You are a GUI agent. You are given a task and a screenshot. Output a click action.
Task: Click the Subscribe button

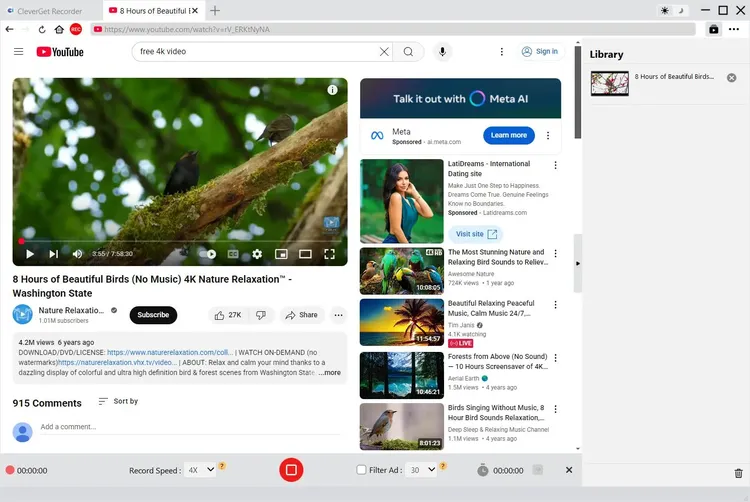point(153,315)
